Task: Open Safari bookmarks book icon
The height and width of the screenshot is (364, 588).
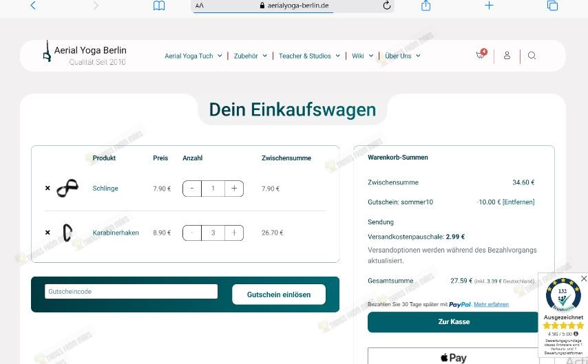Action: 159,6
